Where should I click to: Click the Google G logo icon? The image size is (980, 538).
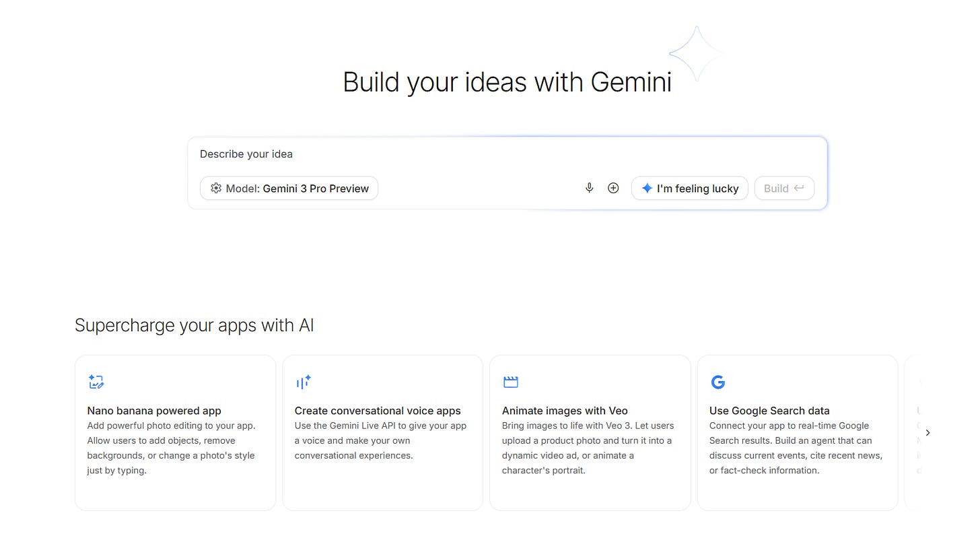coord(718,382)
